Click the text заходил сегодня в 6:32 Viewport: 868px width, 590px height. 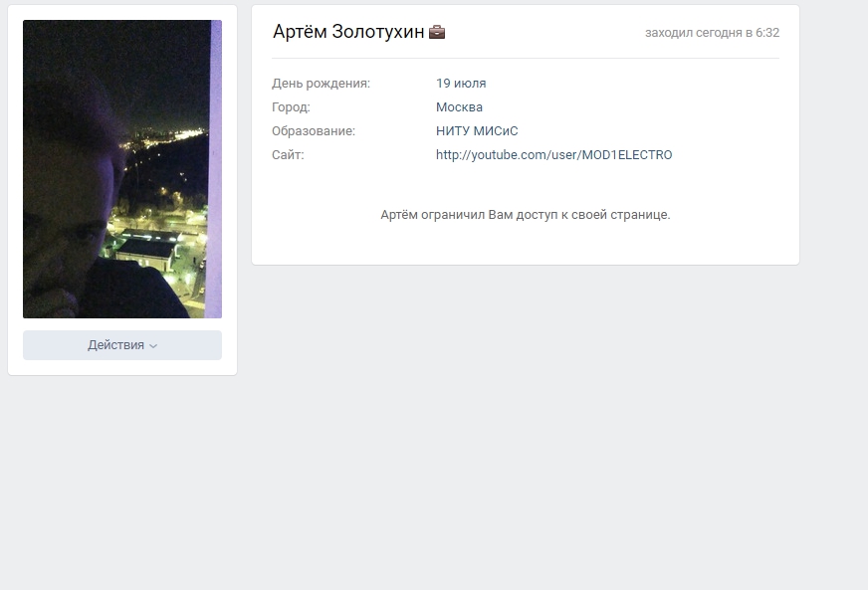pos(712,33)
